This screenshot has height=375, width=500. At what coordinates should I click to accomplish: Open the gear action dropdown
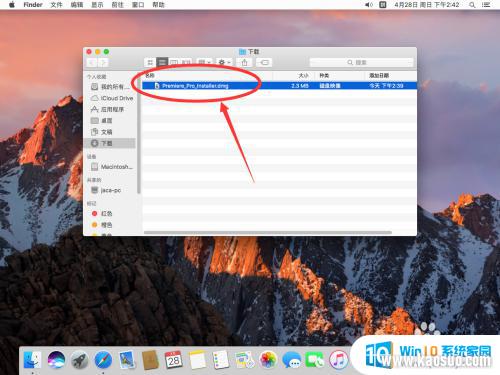[224, 62]
